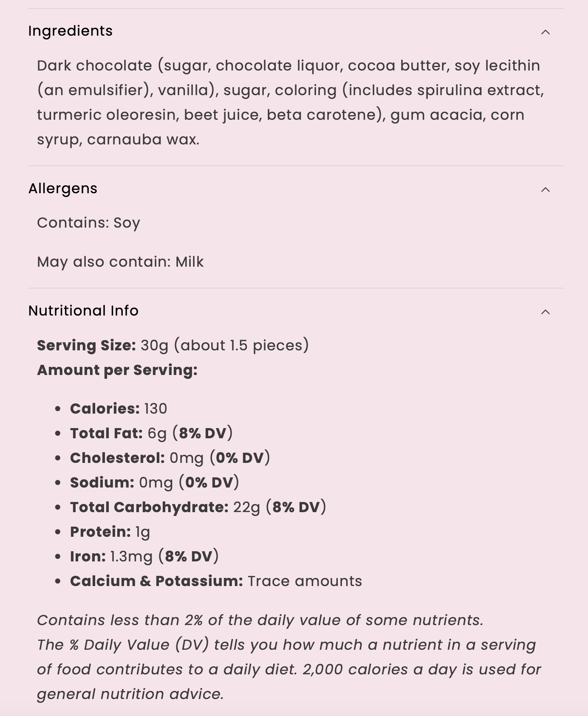
Task: Collapse the Ingredients section chevron
Action: (x=546, y=32)
